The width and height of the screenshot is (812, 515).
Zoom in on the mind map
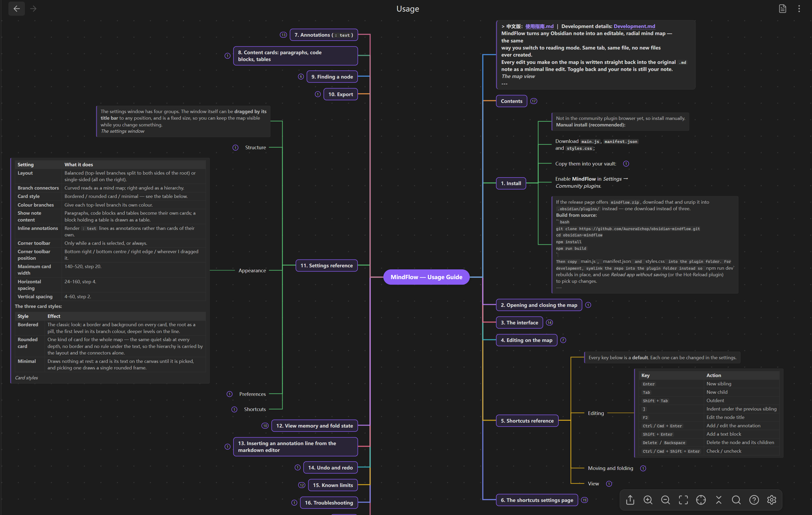pyautogui.click(x=648, y=500)
